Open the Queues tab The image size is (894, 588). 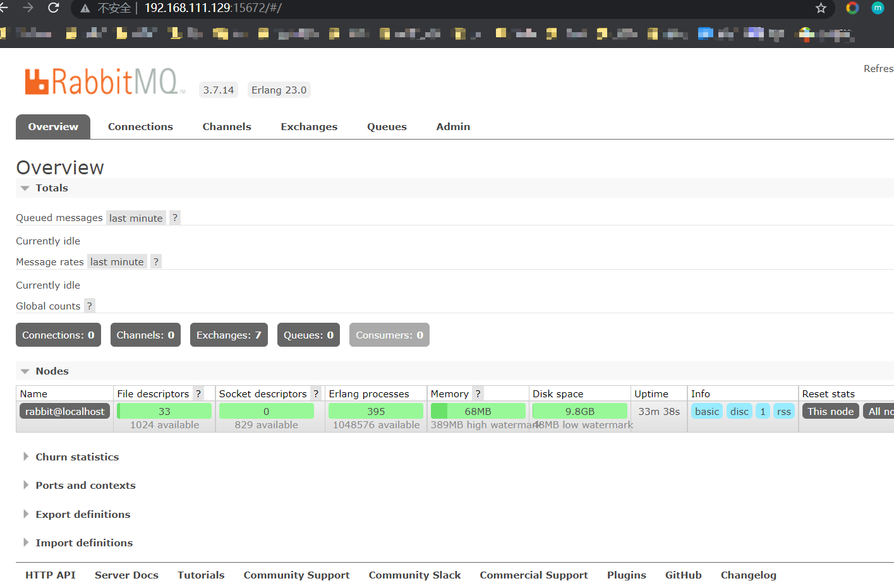coord(387,126)
